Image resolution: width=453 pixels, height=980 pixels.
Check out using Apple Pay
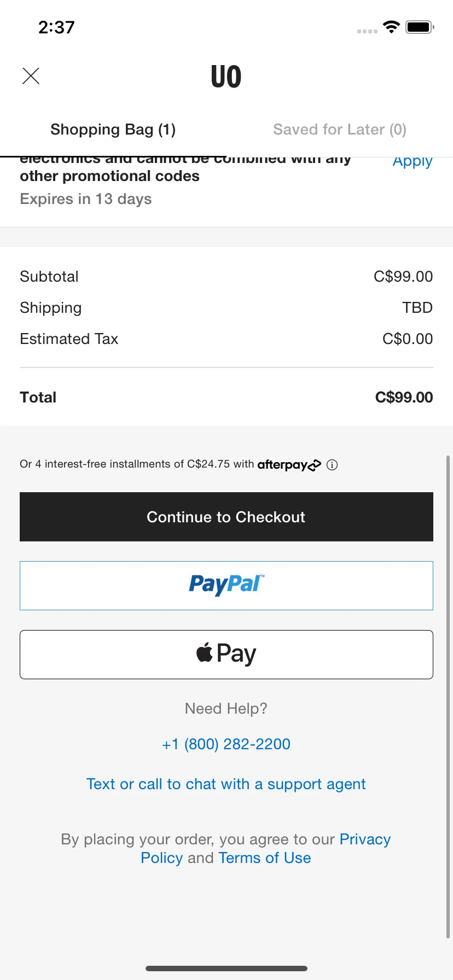(x=226, y=655)
